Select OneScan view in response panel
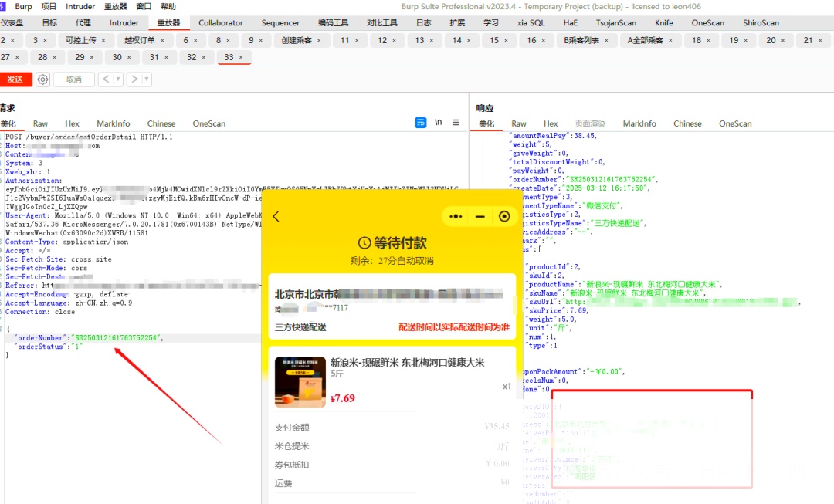The height and width of the screenshot is (504, 834). coord(735,123)
